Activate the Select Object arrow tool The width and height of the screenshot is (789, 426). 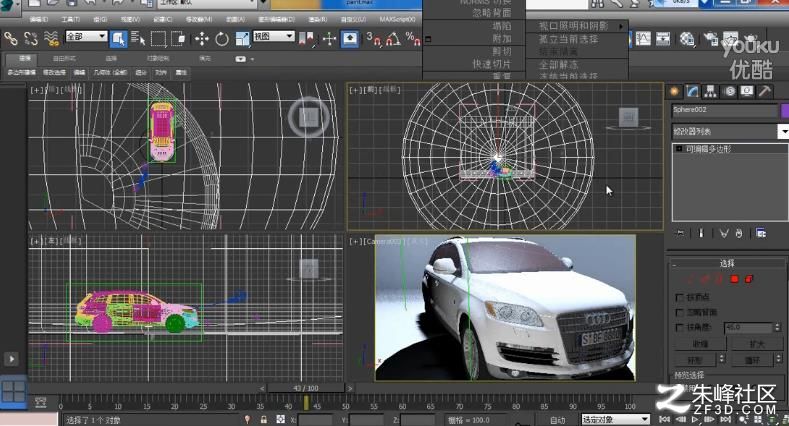tap(118, 39)
